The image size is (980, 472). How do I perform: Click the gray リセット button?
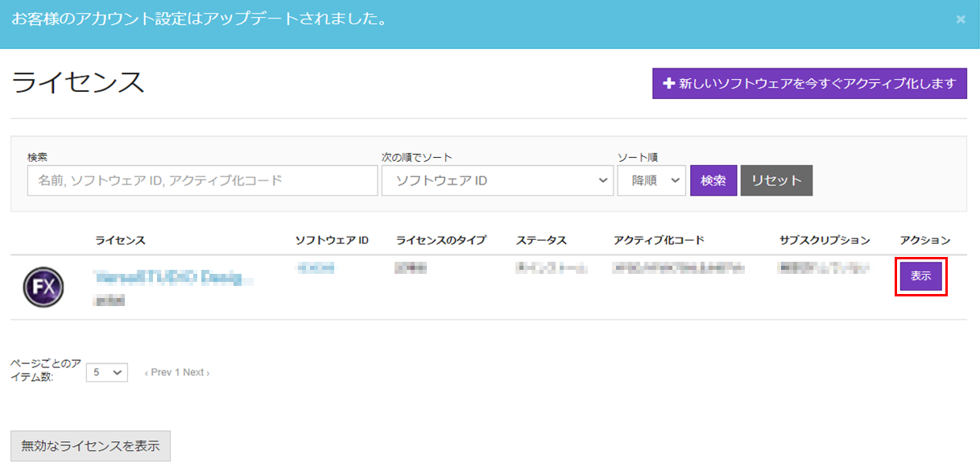(x=776, y=180)
